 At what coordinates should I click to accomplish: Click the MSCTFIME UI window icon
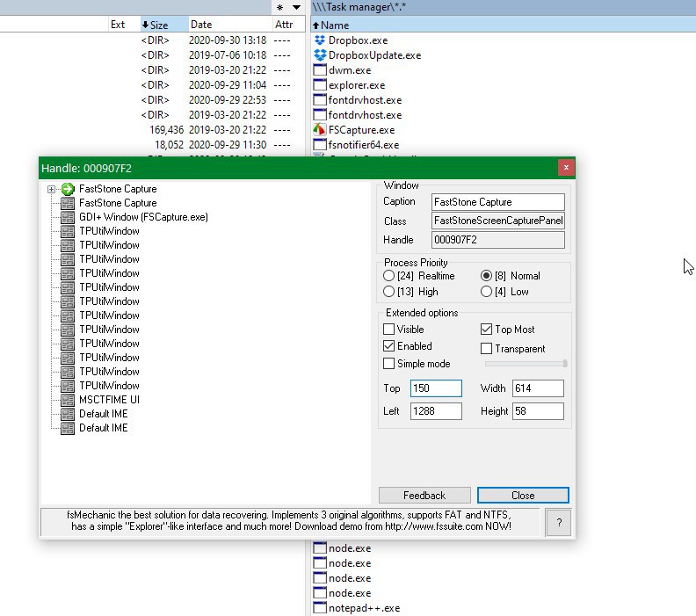68,400
